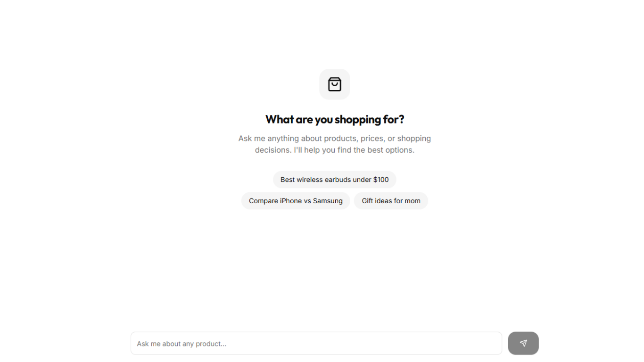This screenshot has height=362, width=644.
Task: Click inside the 'Ask me about any product' field
Action: [316, 343]
